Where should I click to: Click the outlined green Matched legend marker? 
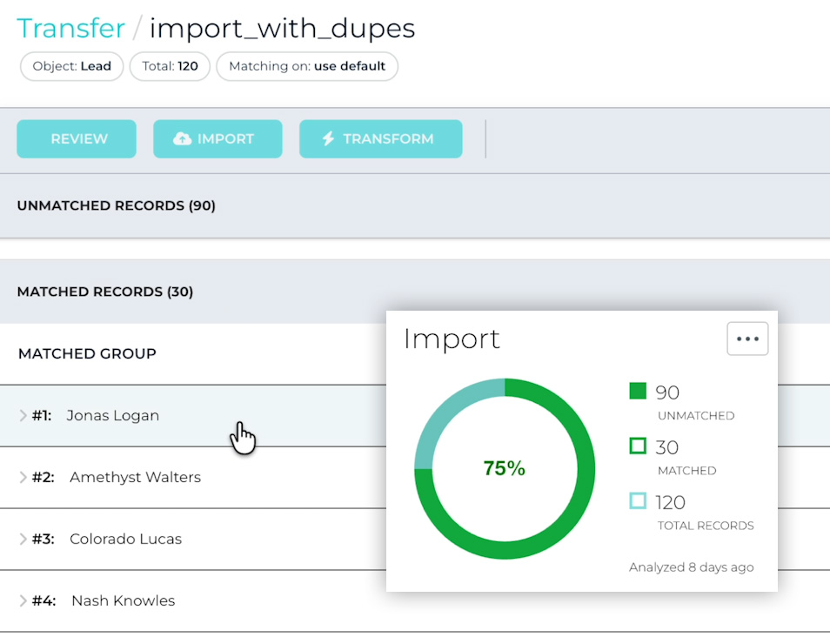tap(638, 446)
